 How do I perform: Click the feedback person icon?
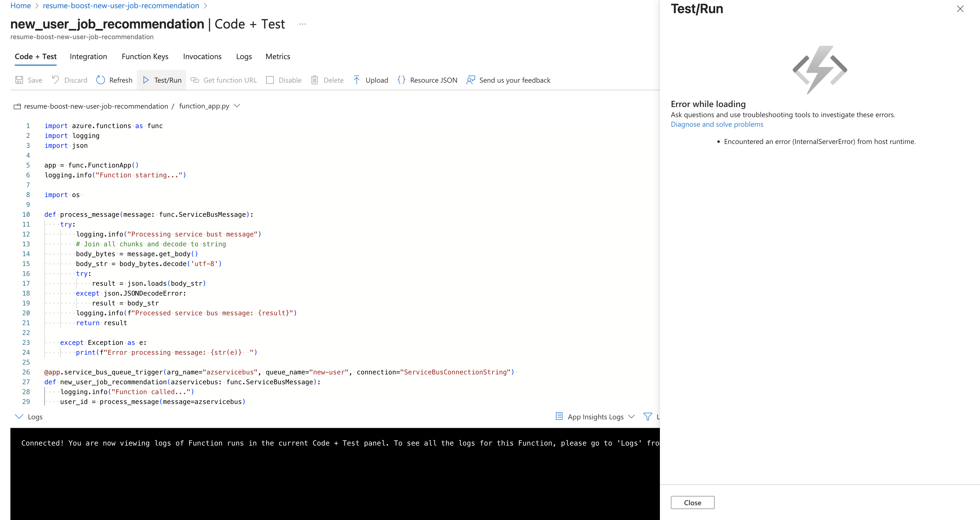[471, 80]
